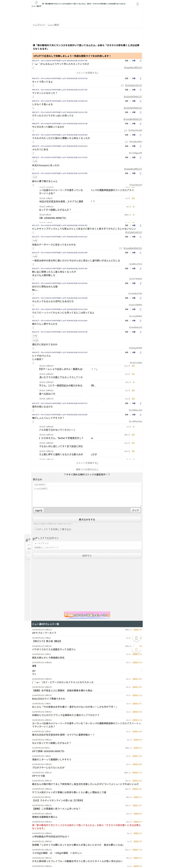
Task: Click the top-right header icon
Action: [x=137, y=4]
